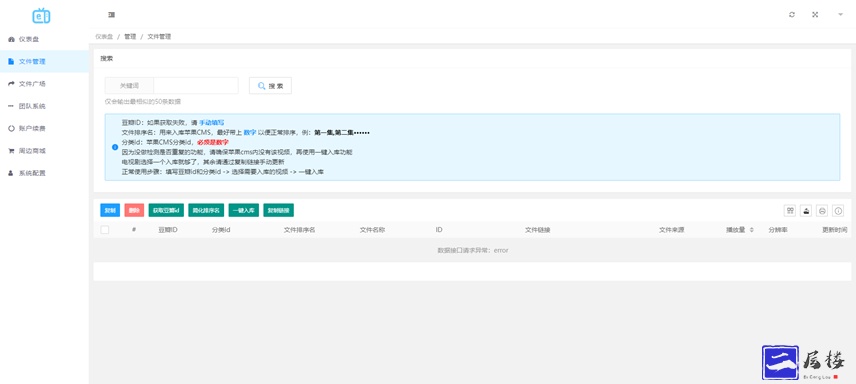Click the 仅会输出最相似的50条数据 hint text
This screenshot has height=384, width=856.
143,102
